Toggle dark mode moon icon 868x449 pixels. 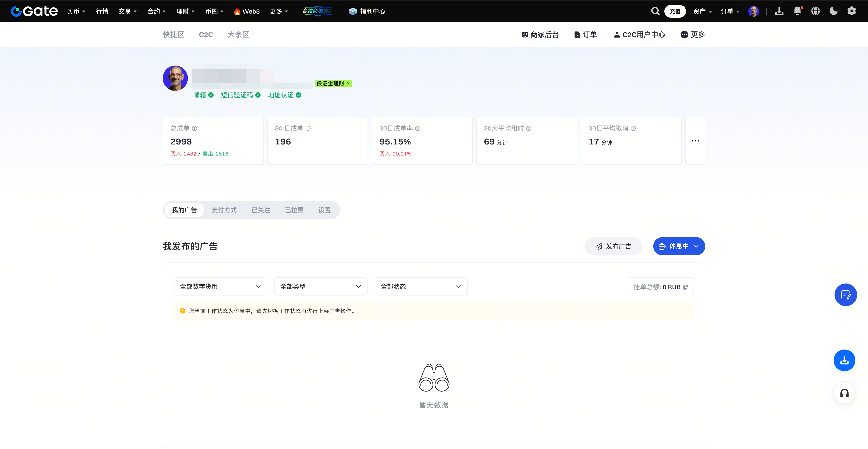coord(834,11)
